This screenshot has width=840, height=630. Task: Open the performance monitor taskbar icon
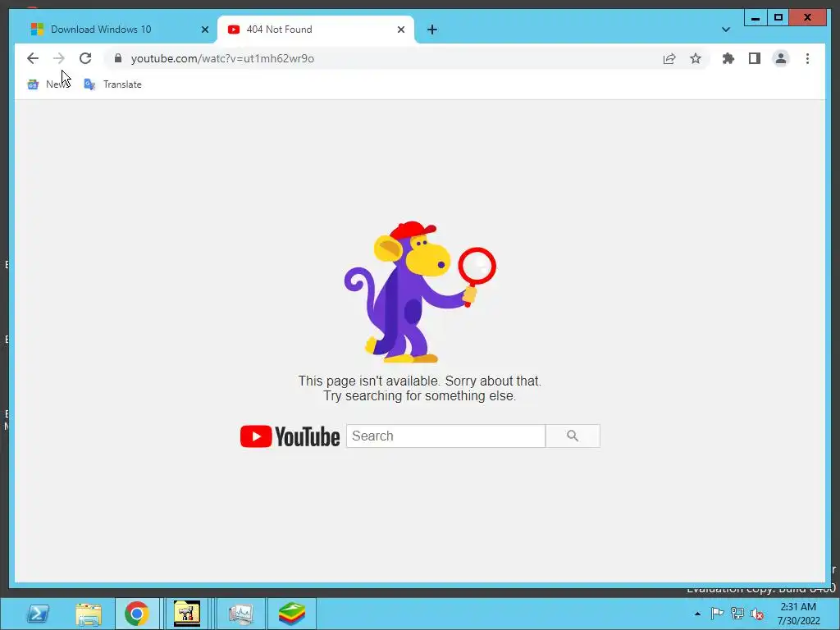click(240, 614)
